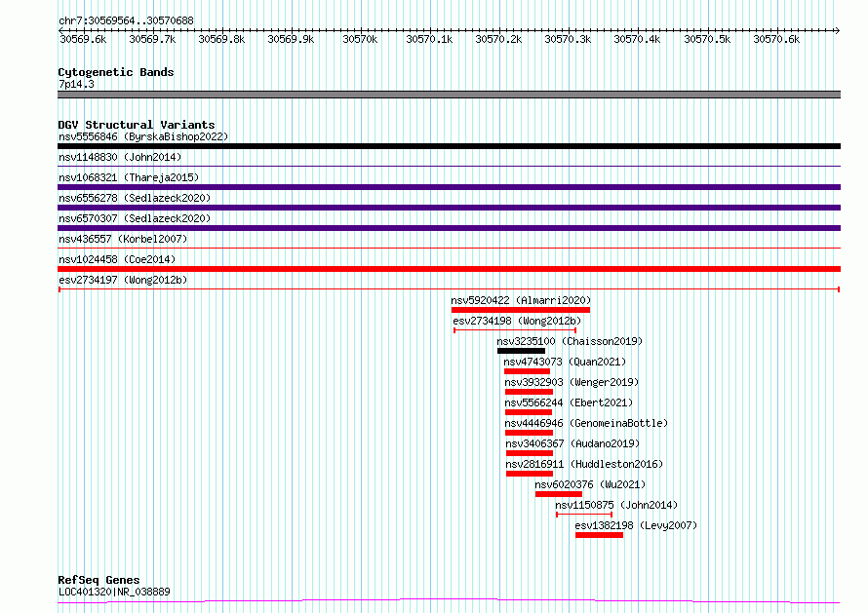Open nsv6020376 (Wu2021) variant label
Viewport: 868px width, 613px height.
coord(590,484)
